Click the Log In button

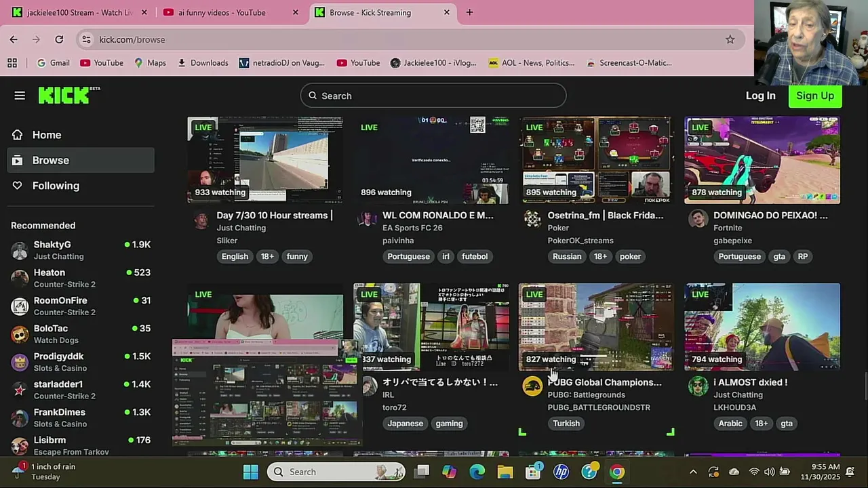(x=761, y=96)
